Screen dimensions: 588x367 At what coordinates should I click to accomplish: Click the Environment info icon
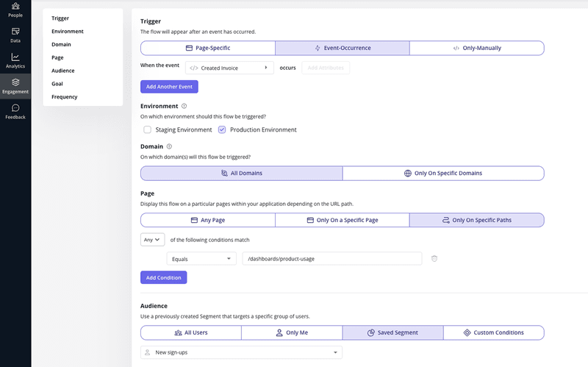(x=184, y=106)
